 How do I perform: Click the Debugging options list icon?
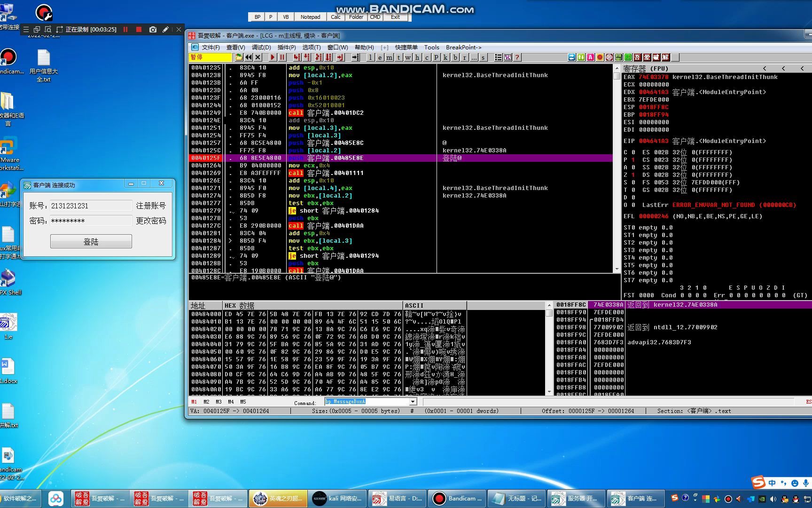click(x=498, y=57)
